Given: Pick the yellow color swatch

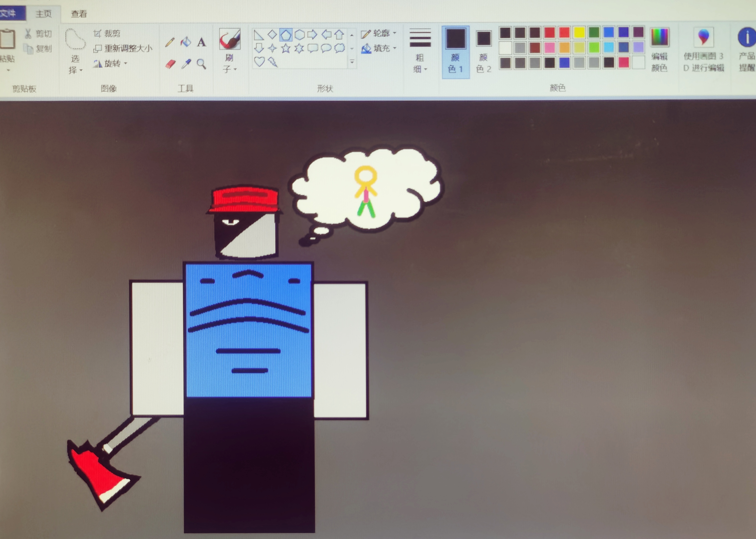Looking at the screenshot, I should (579, 32).
